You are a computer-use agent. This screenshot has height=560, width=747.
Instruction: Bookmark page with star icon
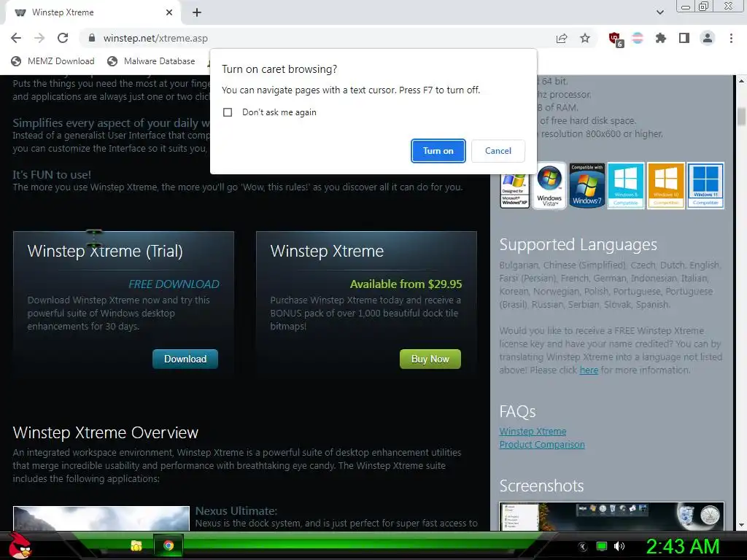[x=585, y=38]
